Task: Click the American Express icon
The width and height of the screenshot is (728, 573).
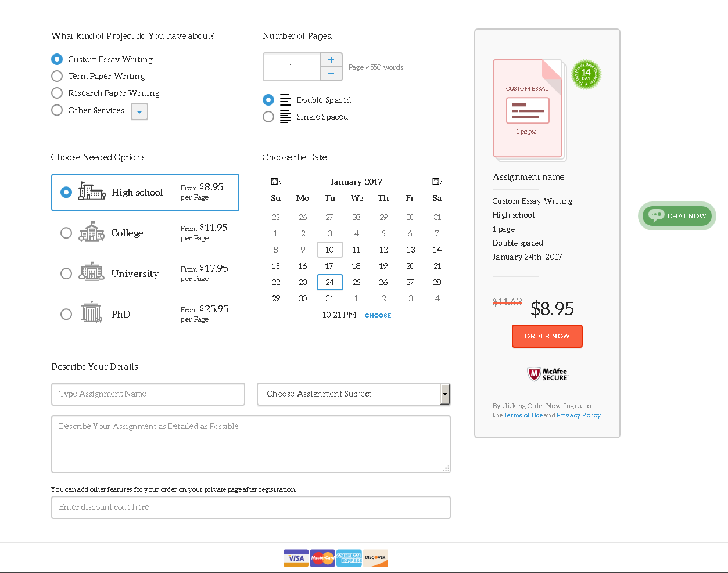Action: coord(349,558)
